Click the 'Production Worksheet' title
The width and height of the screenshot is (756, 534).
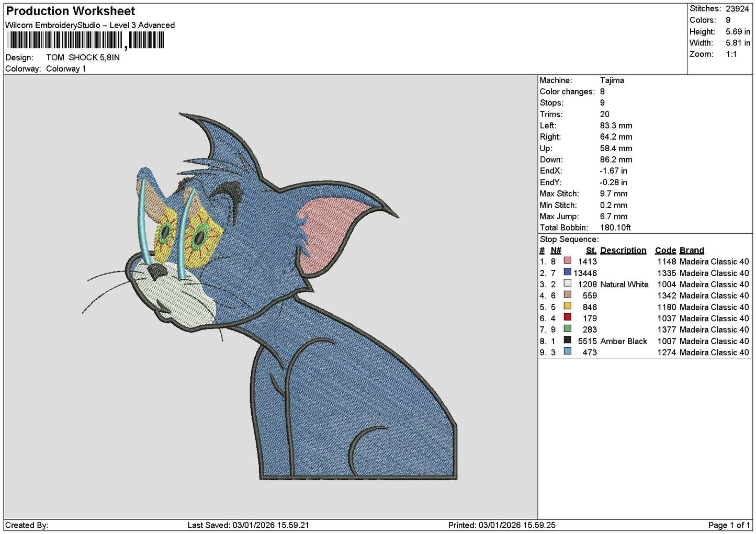70,11
